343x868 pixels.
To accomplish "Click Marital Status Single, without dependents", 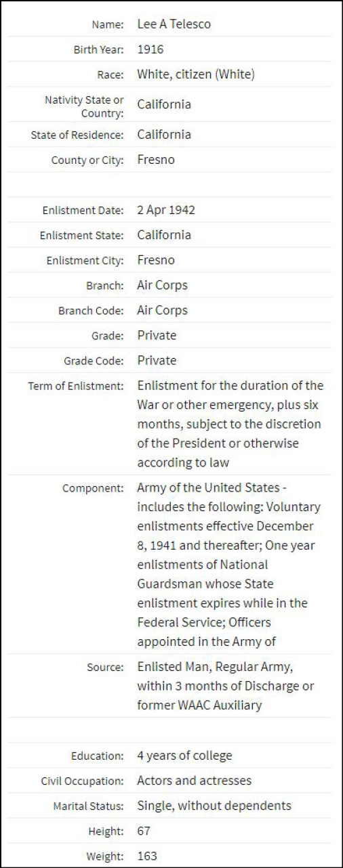I will (214, 806).
